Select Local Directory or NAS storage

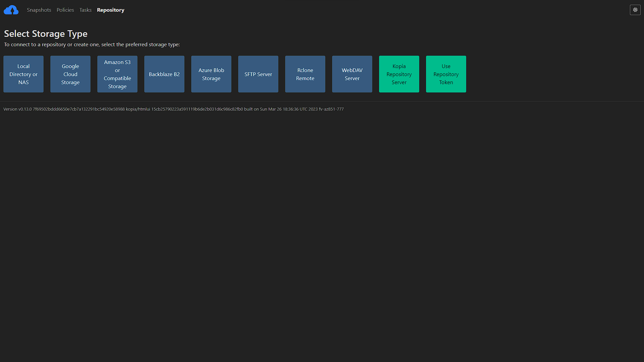[x=23, y=74]
